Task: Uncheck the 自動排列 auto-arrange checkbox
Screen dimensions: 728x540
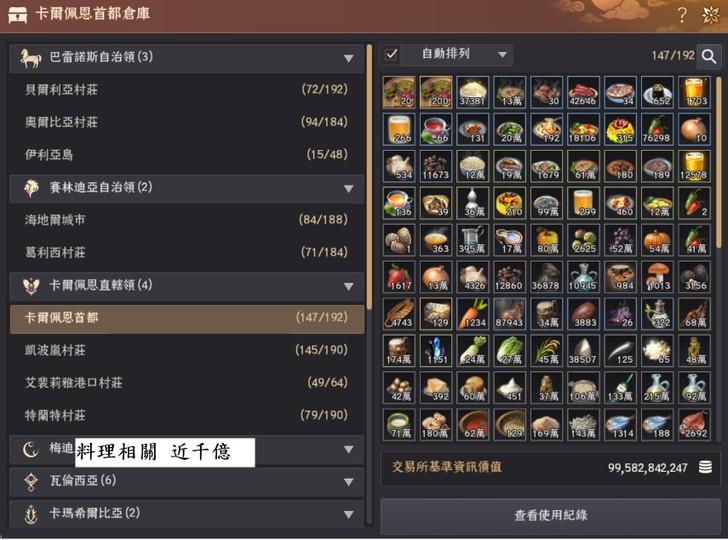Action: pyautogui.click(x=391, y=55)
